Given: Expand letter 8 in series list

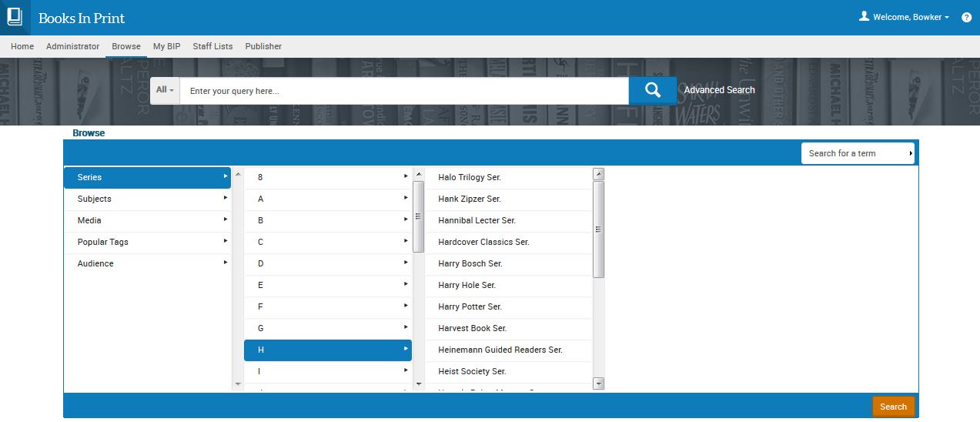Looking at the screenshot, I should pyautogui.click(x=328, y=177).
